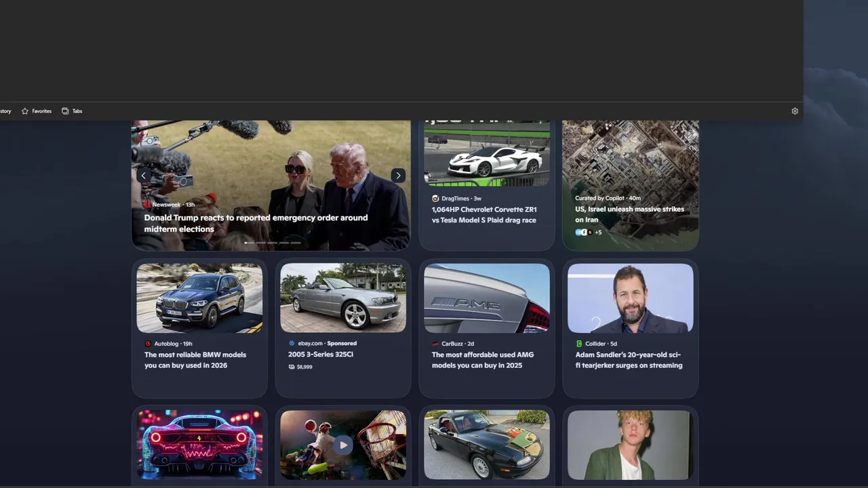Click the neon Ferrari thumbnail
The height and width of the screenshot is (488, 868).
point(199,445)
